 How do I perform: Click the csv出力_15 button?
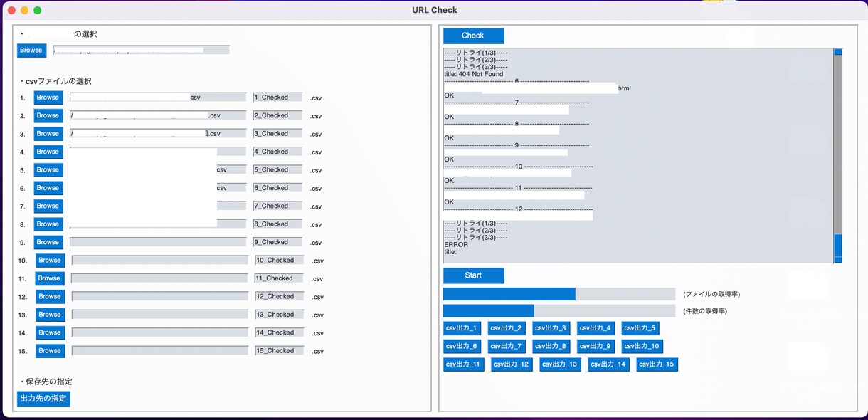tap(657, 364)
